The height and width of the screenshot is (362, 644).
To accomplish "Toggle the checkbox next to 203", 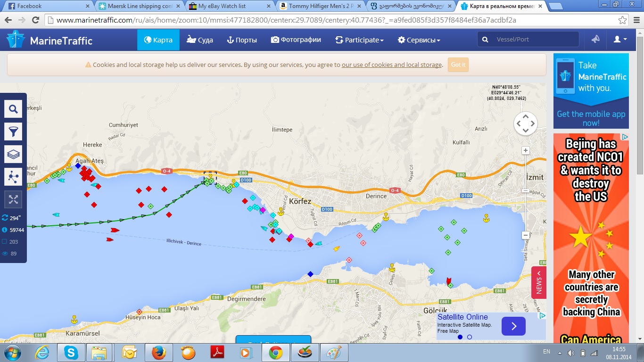I will 5,242.
